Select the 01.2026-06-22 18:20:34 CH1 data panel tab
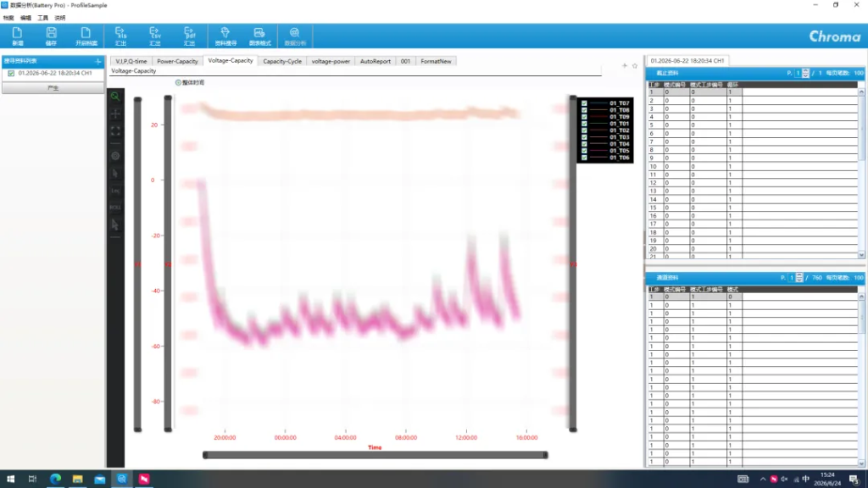Screen dimensions: 868x488 (x=687, y=61)
